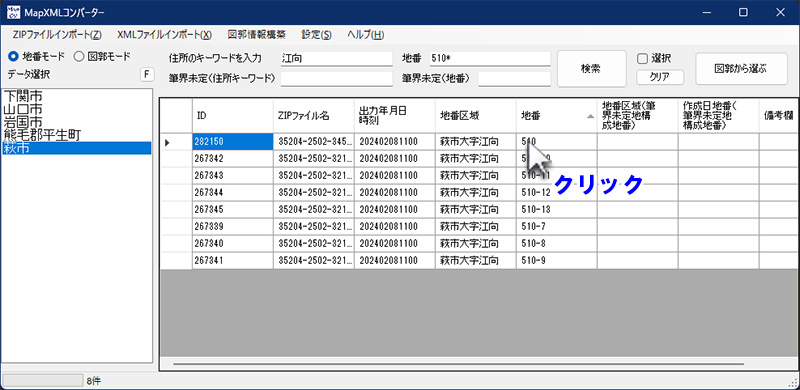Viewport: 800px width, 390px height.
Task: Open the 設定 menu
Action: pos(316,35)
